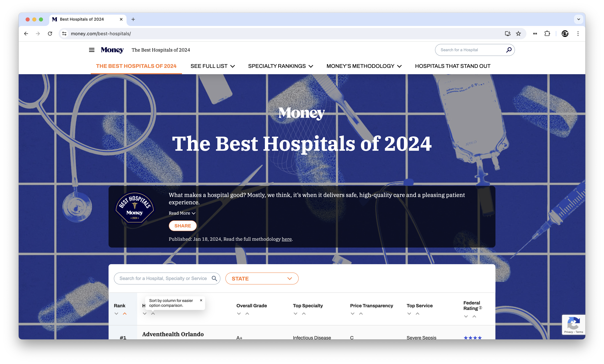Open the full methodology 'here' link
The image size is (604, 364).
(287, 239)
